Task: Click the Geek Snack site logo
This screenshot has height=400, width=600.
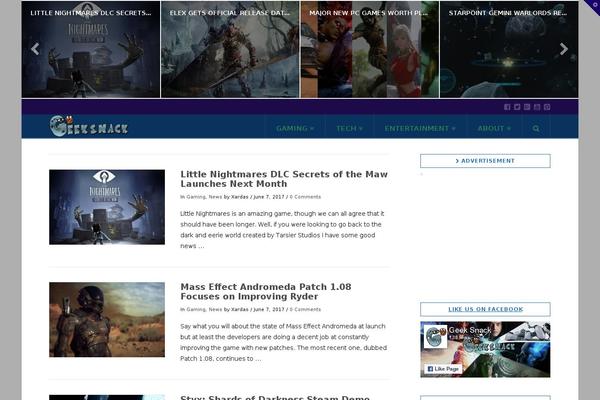Action: [x=89, y=126]
